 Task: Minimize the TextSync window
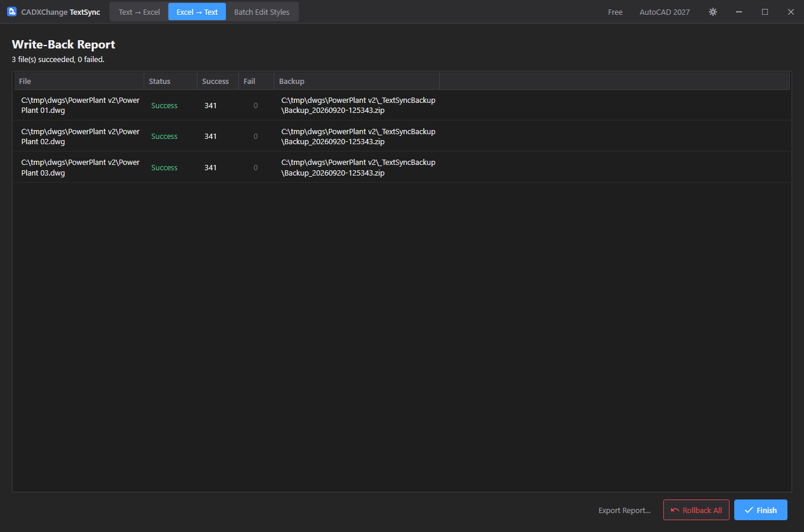click(x=739, y=12)
